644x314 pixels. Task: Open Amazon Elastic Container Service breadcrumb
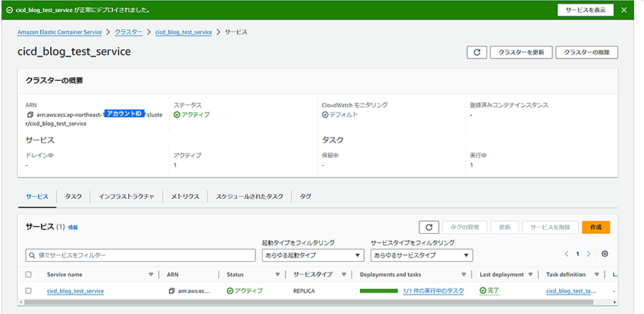tap(59, 32)
